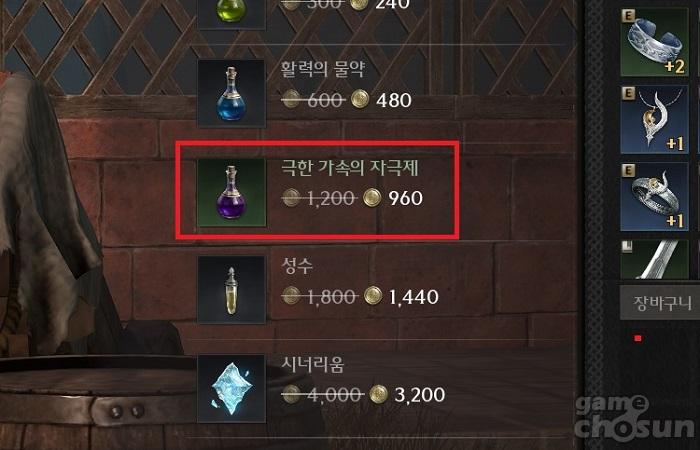Click the equipped silver bracelet +2 item
The height and width of the screenshot is (450, 700).
(x=654, y=42)
